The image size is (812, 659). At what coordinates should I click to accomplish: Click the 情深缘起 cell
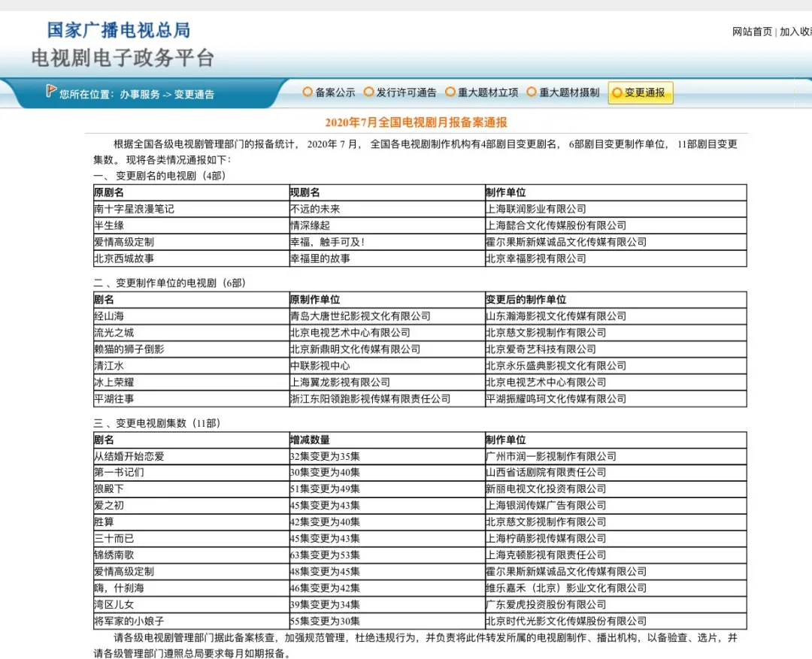pyautogui.click(x=387, y=225)
